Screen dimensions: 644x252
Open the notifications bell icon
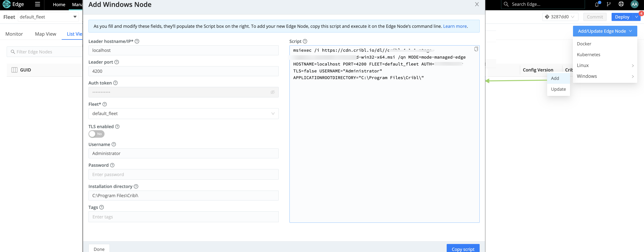click(596, 4)
